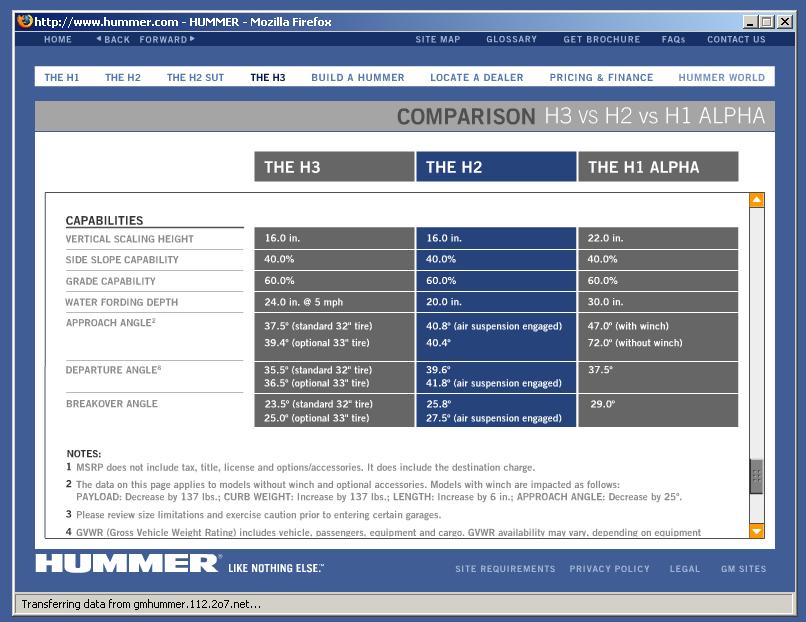This screenshot has width=806, height=622.
Task: Click the H1 Alpha 72.0° without winch value
Action: point(635,343)
